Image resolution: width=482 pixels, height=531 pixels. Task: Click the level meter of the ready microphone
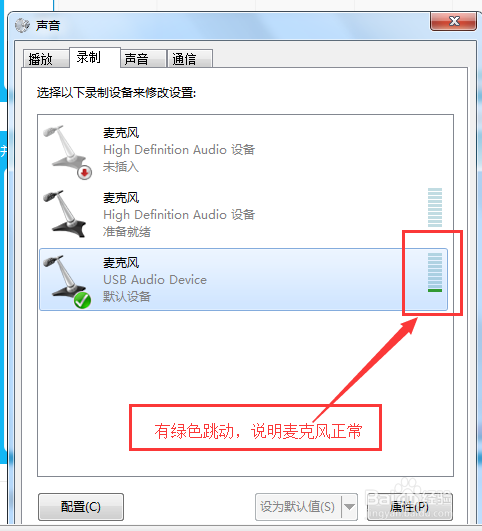pos(435,207)
